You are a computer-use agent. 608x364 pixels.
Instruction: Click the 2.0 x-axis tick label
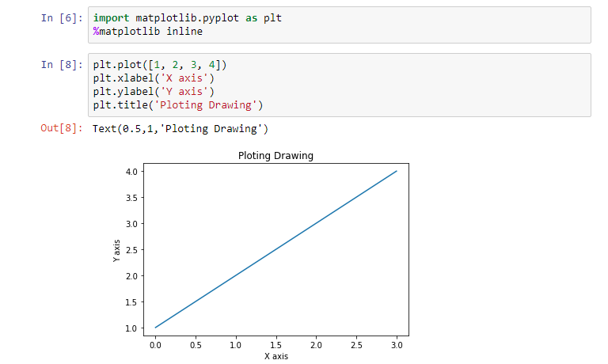[316, 345]
